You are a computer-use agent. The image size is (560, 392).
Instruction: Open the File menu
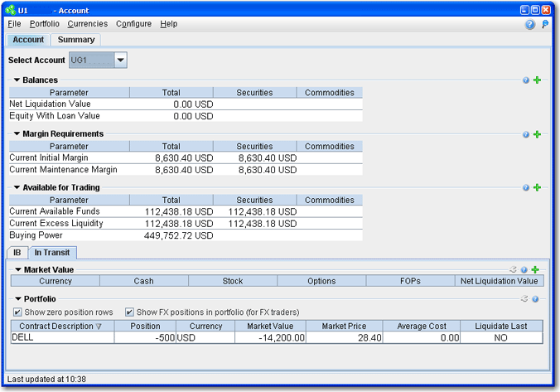[14, 24]
